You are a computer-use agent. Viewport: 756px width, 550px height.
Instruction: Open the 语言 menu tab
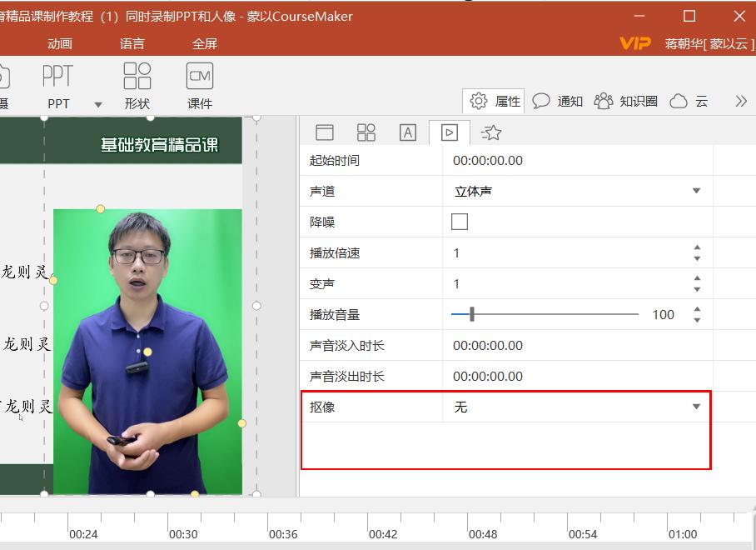click(132, 43)
